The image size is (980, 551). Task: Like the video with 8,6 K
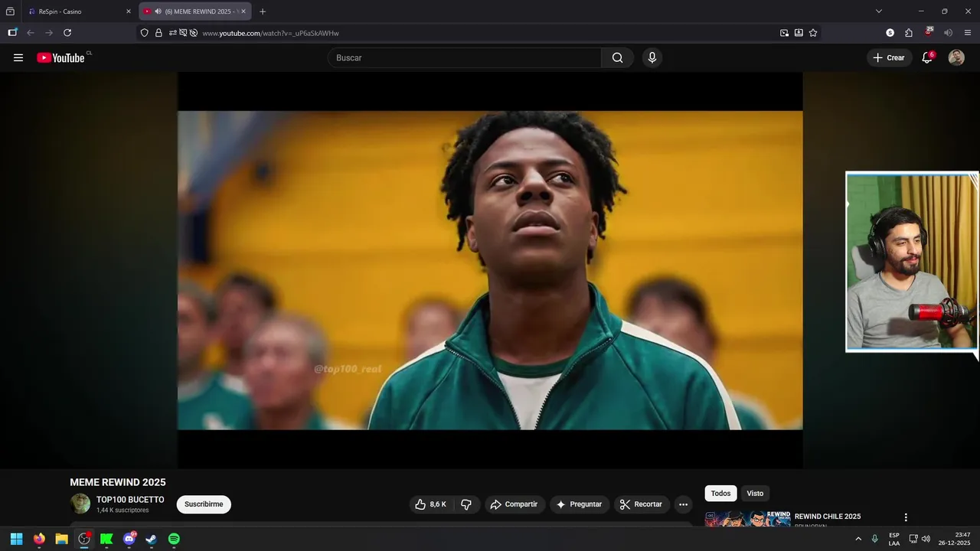tap(430, 504)
